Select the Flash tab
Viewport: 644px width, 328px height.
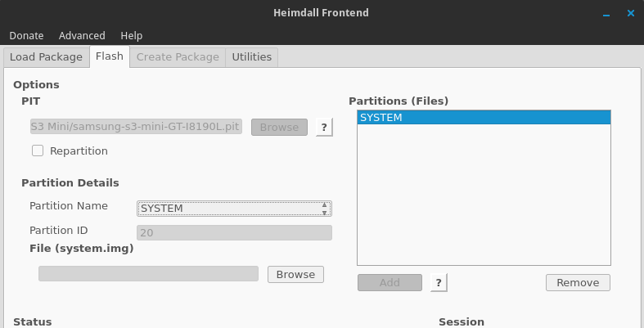coord(109,56)
